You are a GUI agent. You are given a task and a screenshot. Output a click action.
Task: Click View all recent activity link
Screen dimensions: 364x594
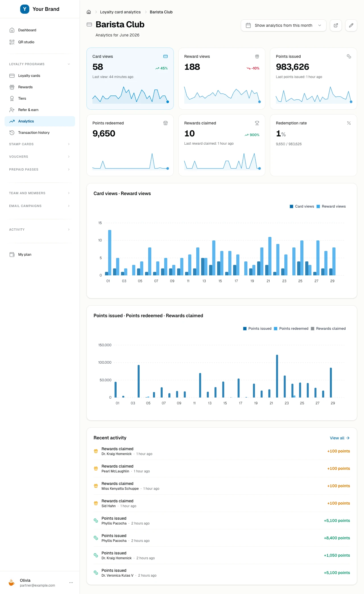(x=340, y=438)
